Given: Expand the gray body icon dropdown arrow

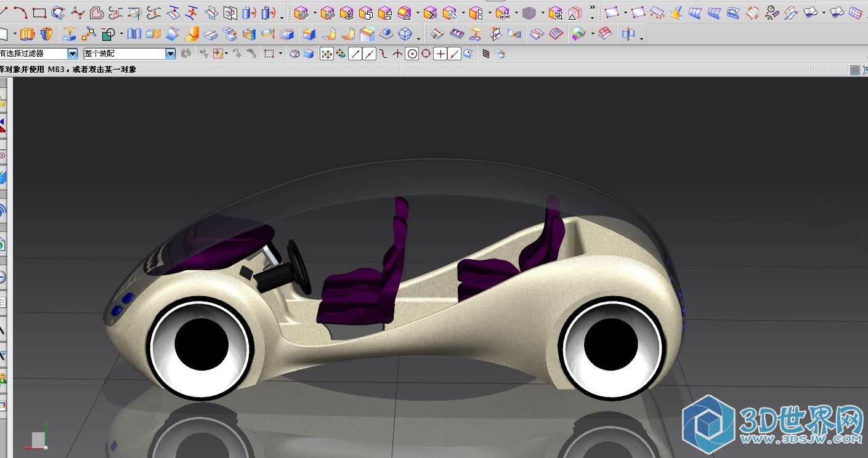Looking at the screenshot, I should (542, 13).
